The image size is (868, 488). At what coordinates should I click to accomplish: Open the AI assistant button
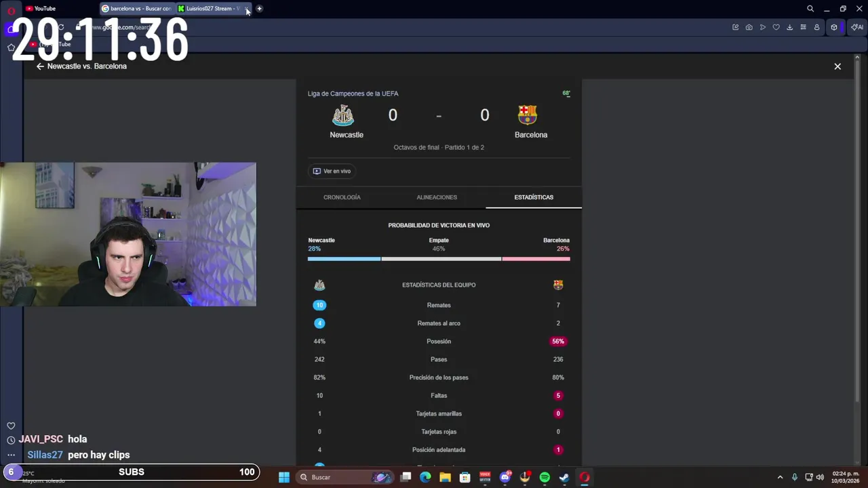(856, 27)
